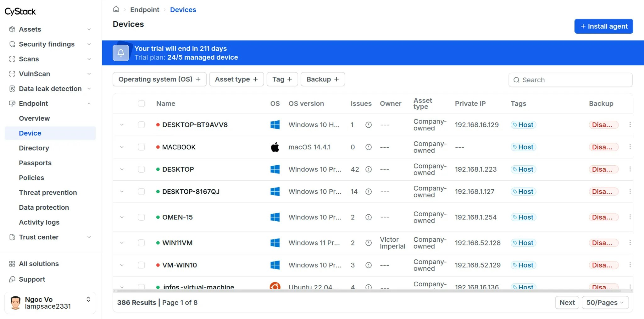Check the select-all checkbox in table header

click(141, 103)
